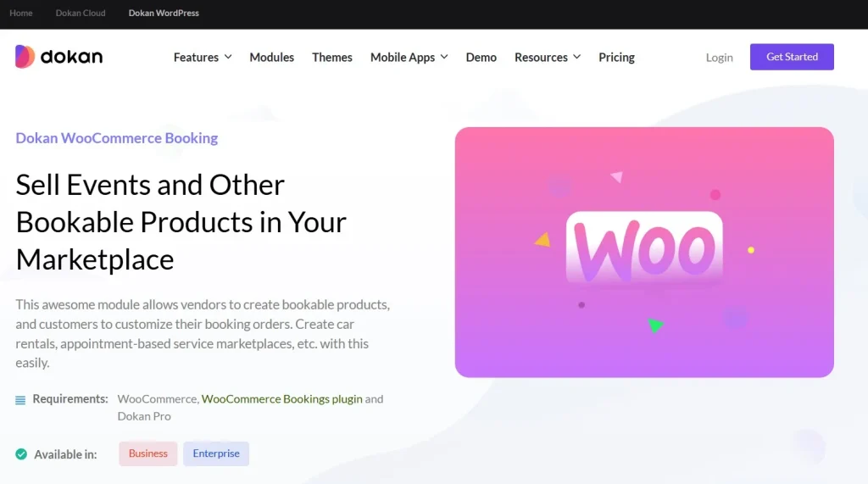
Task: Click the Dokan logo icon
Action: pyautogui.click(x=25, y=57)
